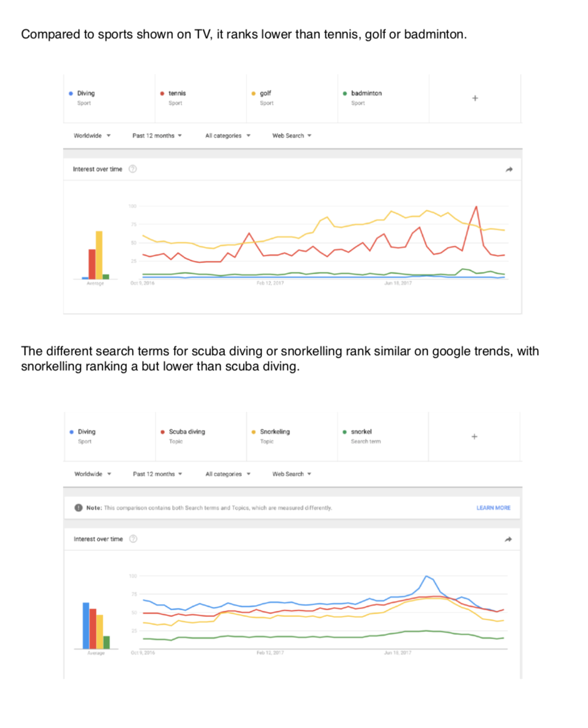
Task: Click the plus icon beside the snorkel term
Action: (x=474, y=436)
